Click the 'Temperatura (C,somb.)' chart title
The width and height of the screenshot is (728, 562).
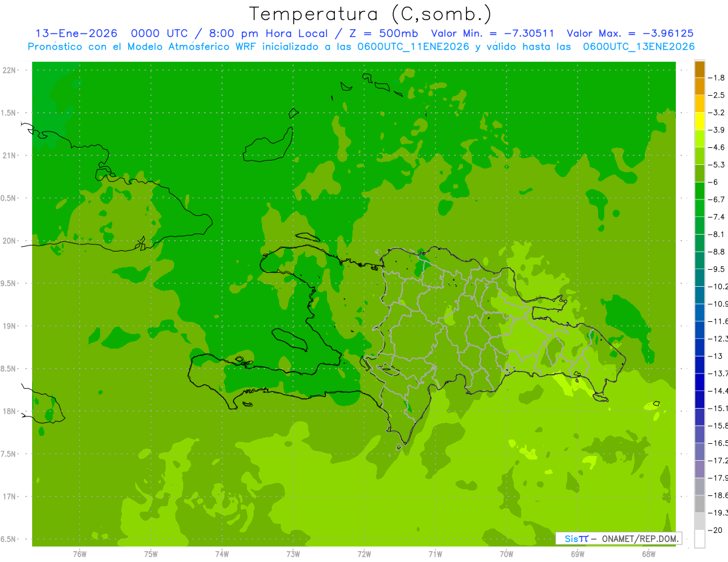(371, 14)
